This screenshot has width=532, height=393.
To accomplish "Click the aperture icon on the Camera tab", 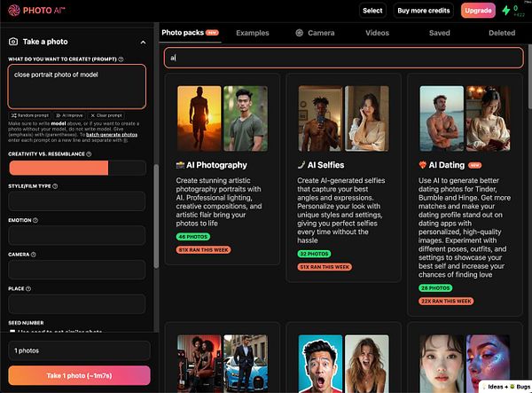I will click(x=300, y=33).
